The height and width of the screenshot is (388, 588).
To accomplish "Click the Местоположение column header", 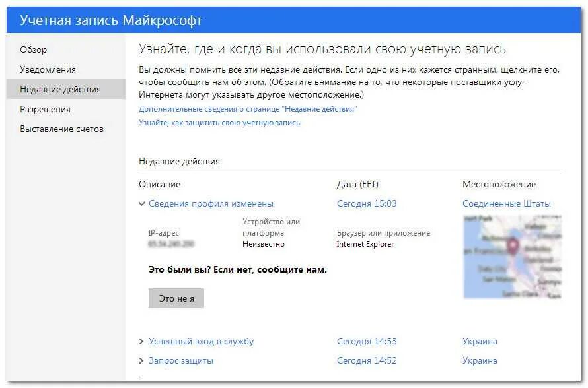I will click(499, 184).
